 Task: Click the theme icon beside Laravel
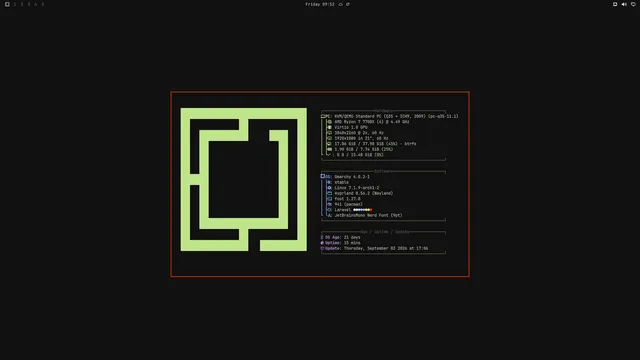(329, 210)
